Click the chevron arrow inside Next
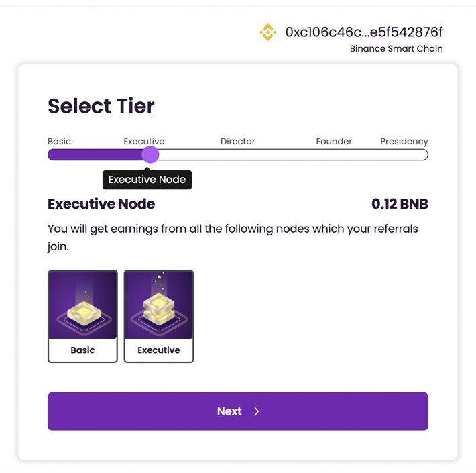Viewport: 476px width, 473px height. click(257, 411)
